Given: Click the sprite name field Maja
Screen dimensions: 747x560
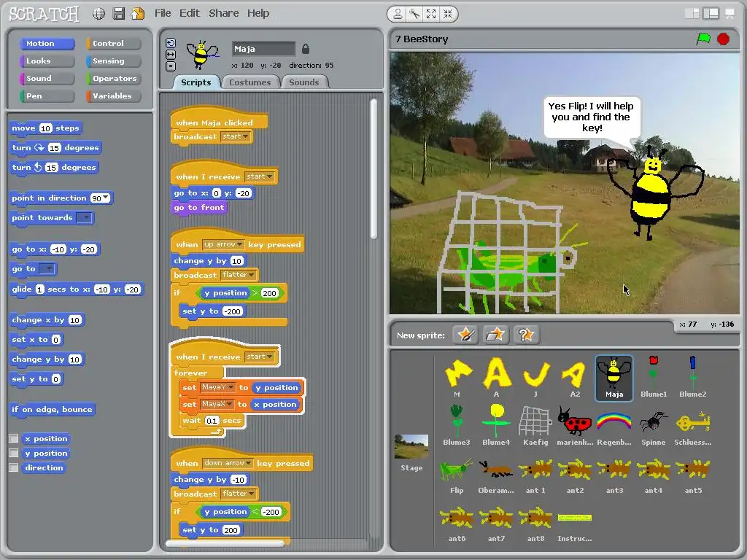Looking at the screenshot, I should point(263,49).
